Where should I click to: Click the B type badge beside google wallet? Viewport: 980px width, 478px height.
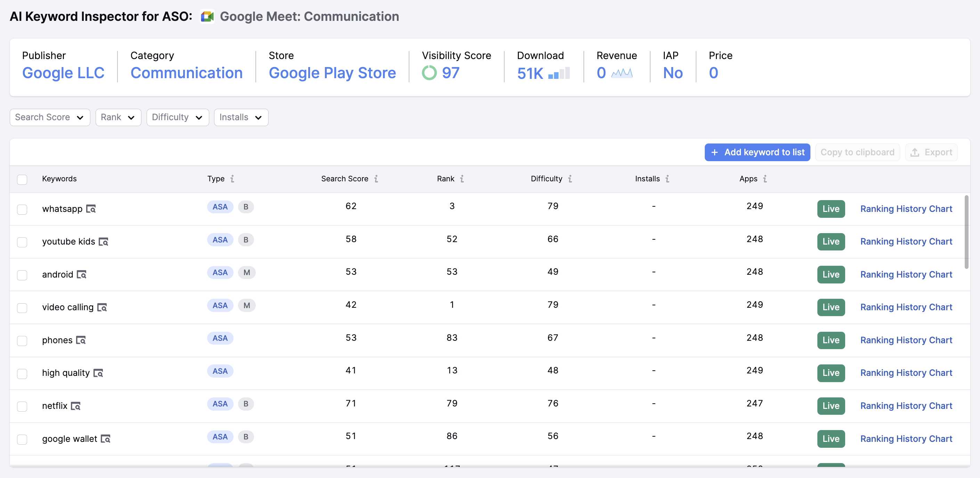click(246, 437)
